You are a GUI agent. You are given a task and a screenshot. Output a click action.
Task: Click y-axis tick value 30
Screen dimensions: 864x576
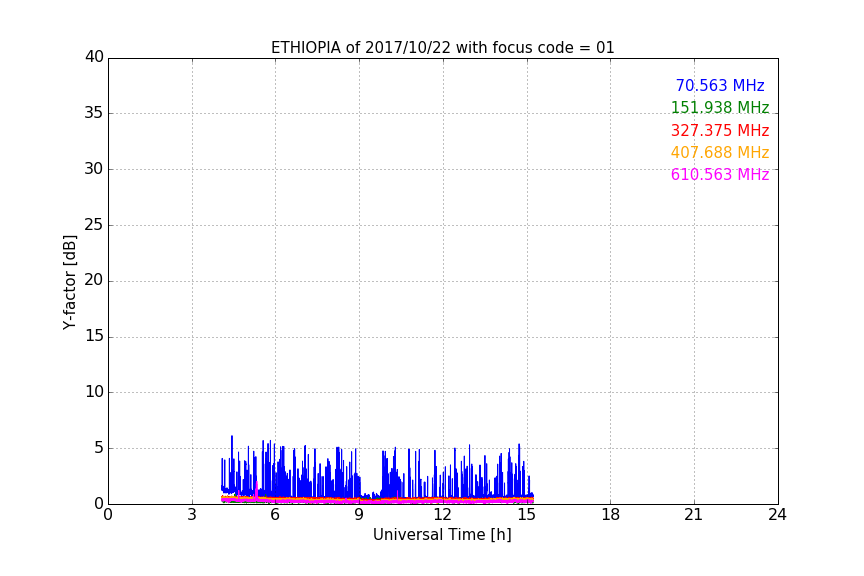point(94,169)
